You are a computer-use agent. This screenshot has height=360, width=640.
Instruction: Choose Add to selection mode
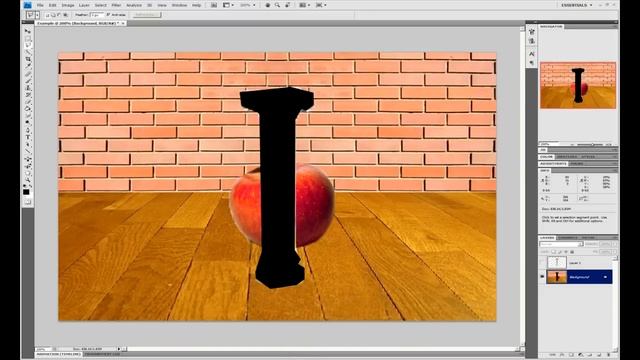(53, 15)
